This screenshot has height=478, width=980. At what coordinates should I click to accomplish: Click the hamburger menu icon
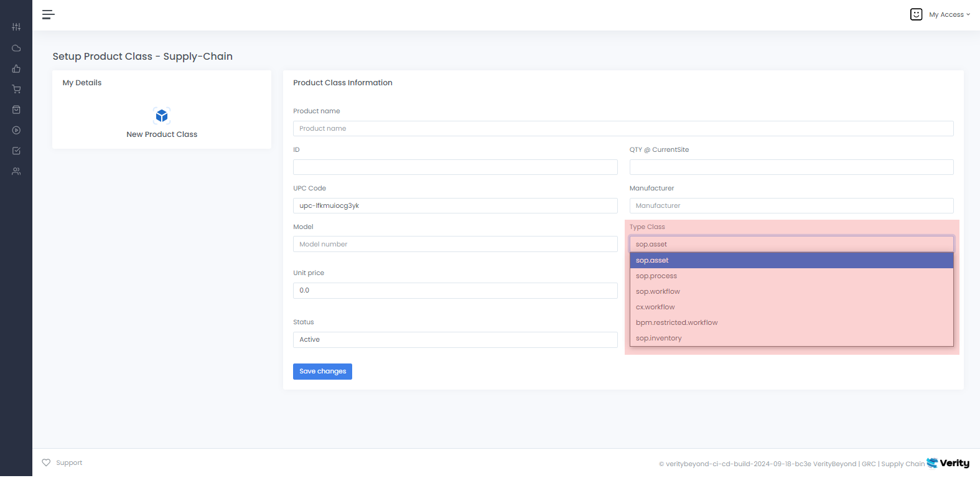[48, 14]
